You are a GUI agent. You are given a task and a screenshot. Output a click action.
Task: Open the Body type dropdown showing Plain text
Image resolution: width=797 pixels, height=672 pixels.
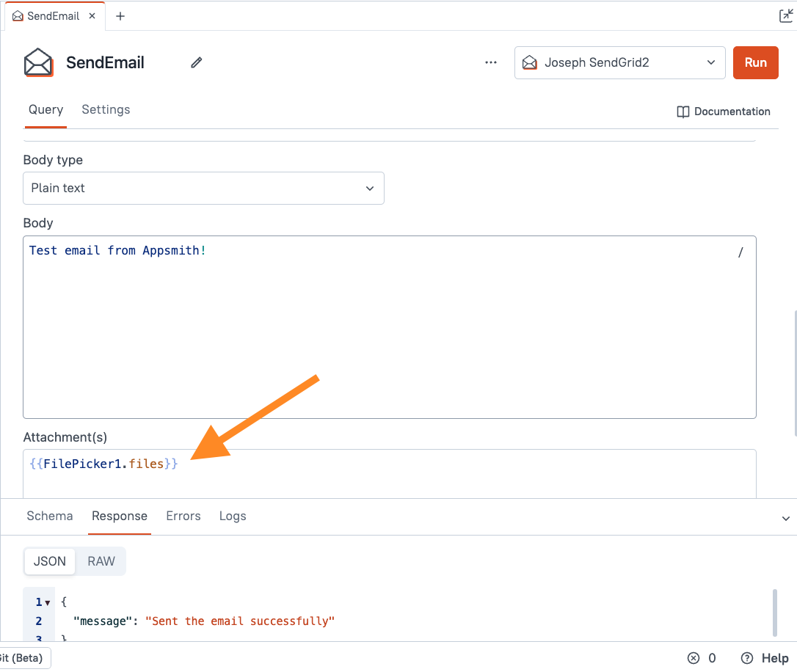coord(203,188)
